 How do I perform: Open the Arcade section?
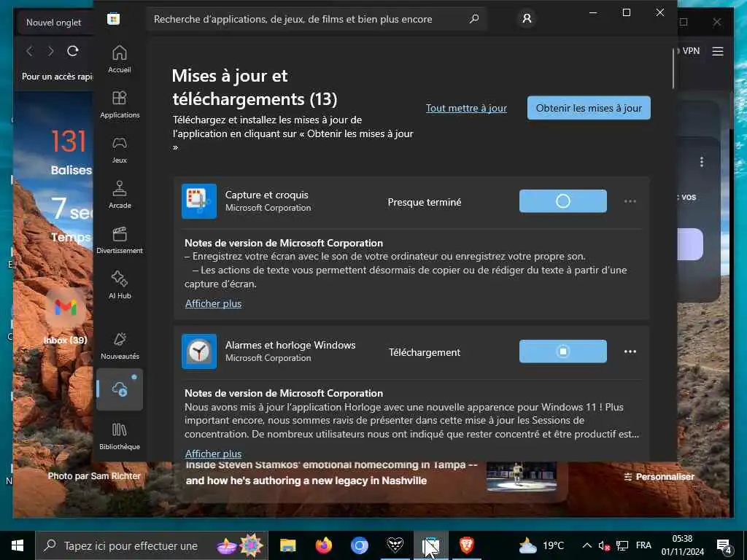click(x=119, y=195)
